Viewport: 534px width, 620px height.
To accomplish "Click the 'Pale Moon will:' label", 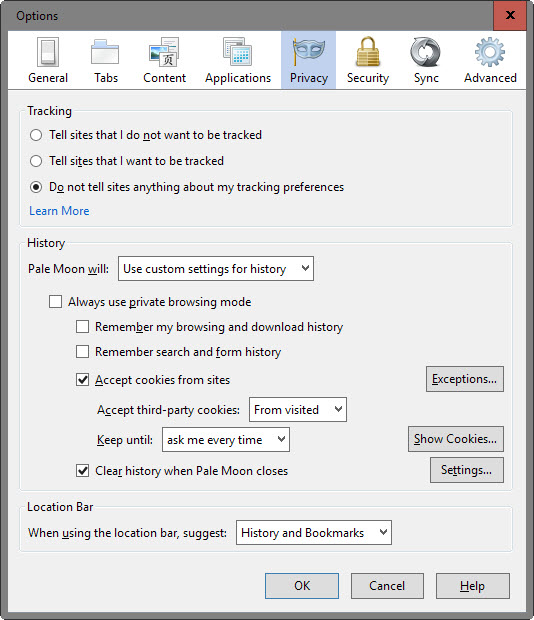I will pyautogui.click(x=68, y=269).
